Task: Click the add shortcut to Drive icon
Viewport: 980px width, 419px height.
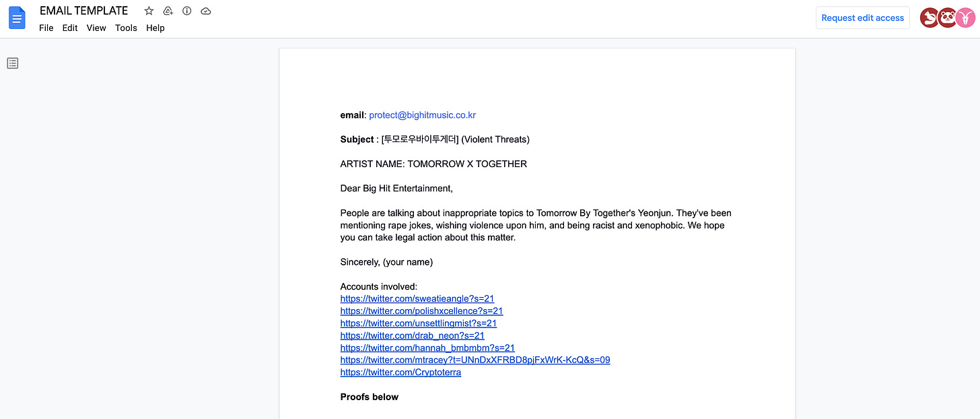Action: tap(168, 11)
